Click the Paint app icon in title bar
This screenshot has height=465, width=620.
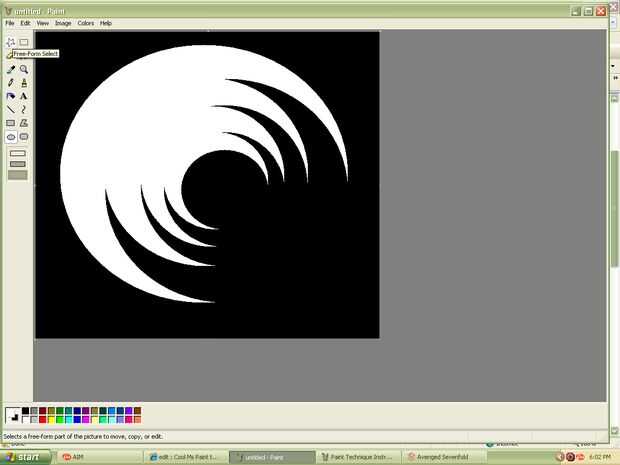point(8,11)
